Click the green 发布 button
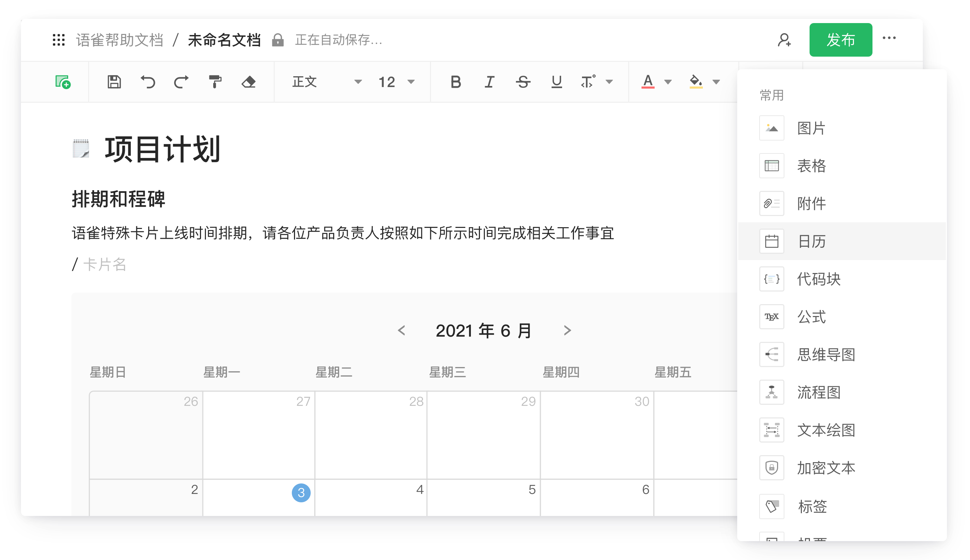 (840, 40)
